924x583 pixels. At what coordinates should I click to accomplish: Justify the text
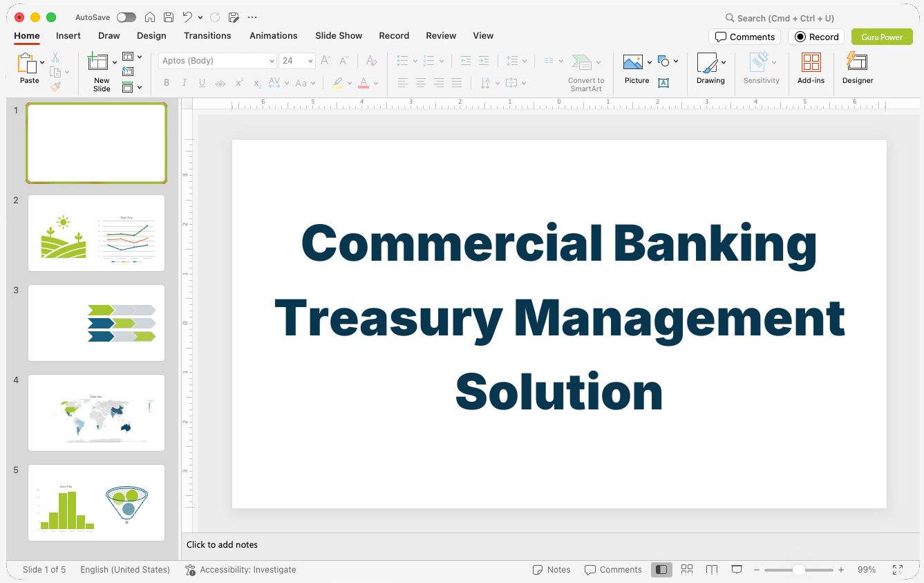tap(457, 83)
